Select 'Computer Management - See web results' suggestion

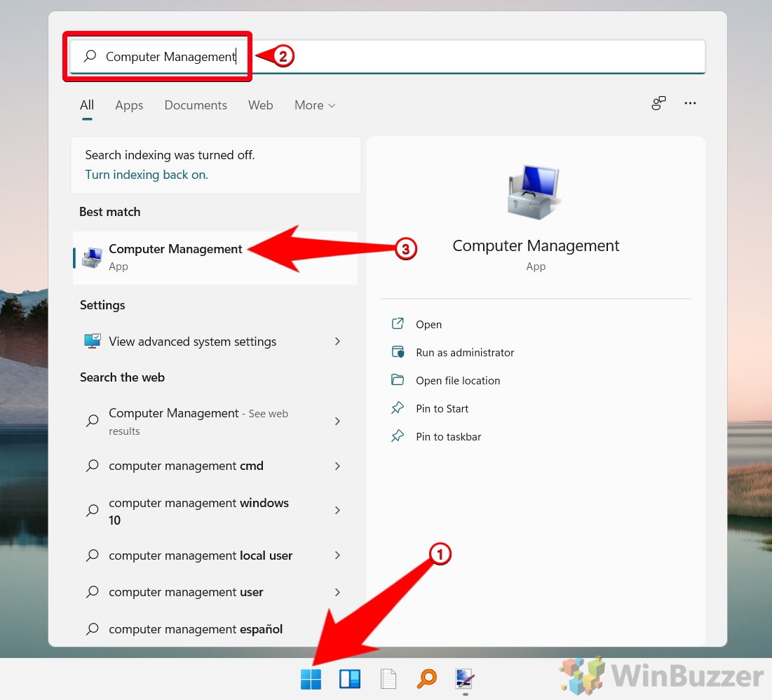215,421
